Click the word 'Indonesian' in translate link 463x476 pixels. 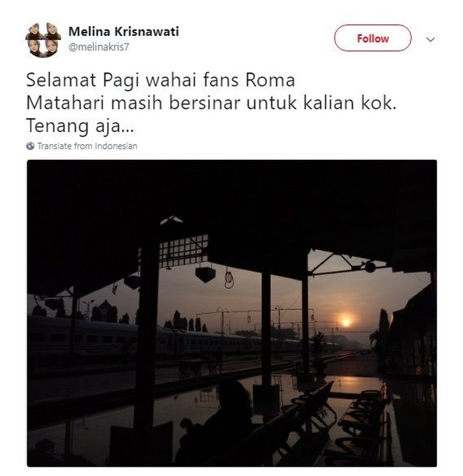pyautogui.click(x=116, y=146)
